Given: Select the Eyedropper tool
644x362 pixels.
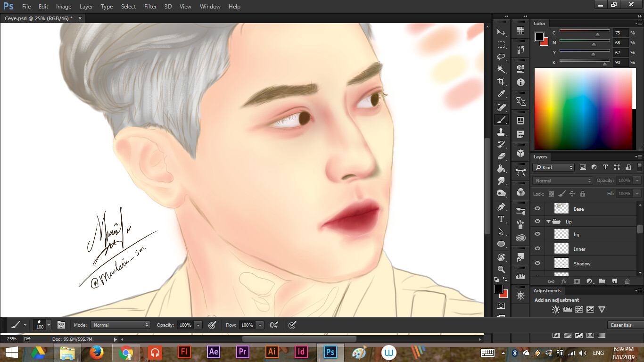Looking at the screenshot, I should pos(501,94).
